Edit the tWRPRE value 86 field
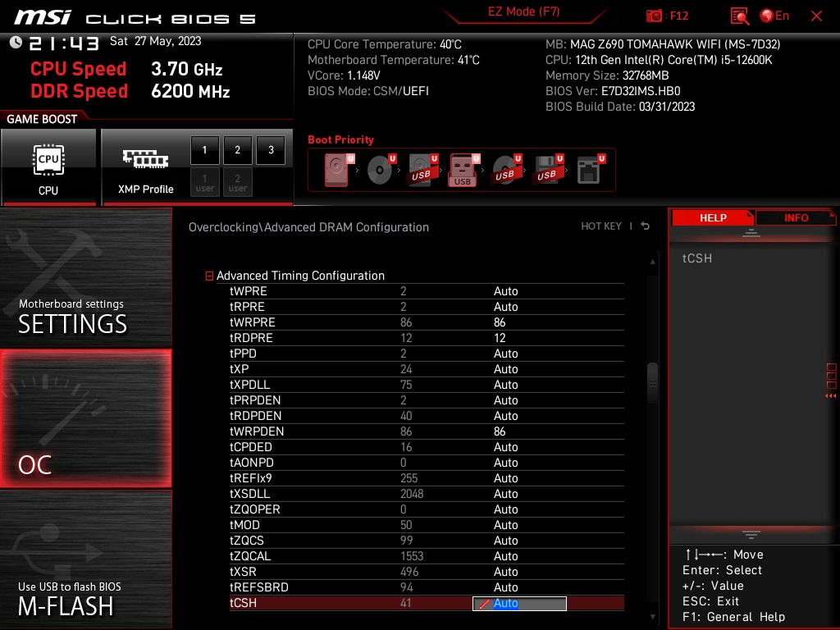840x630 pixels. tap(500, 322)
